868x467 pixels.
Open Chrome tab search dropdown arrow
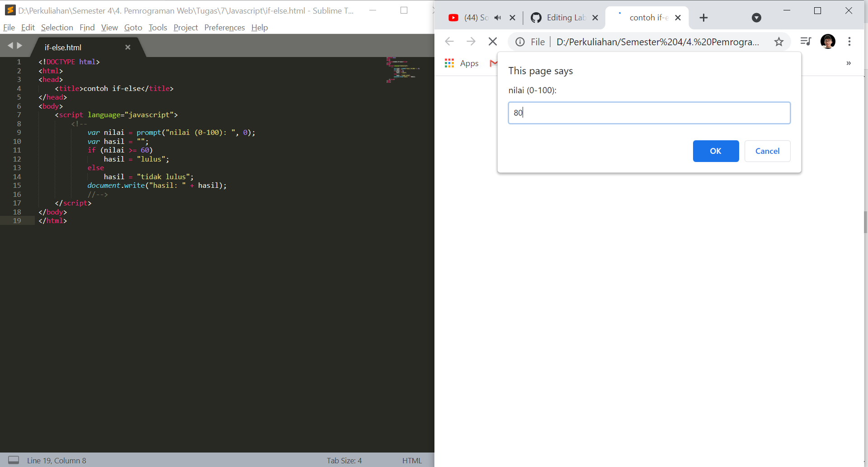tap(756, 18)
